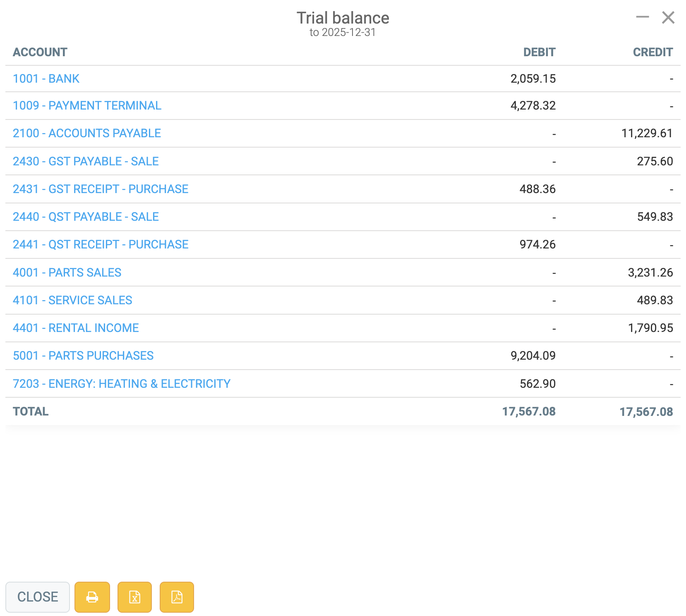Image resolution: width=686 pixels, height=616 pixels.
Task: Select GST payable credit 275.60
Action: pyautogui.click(x=655, y=161)
